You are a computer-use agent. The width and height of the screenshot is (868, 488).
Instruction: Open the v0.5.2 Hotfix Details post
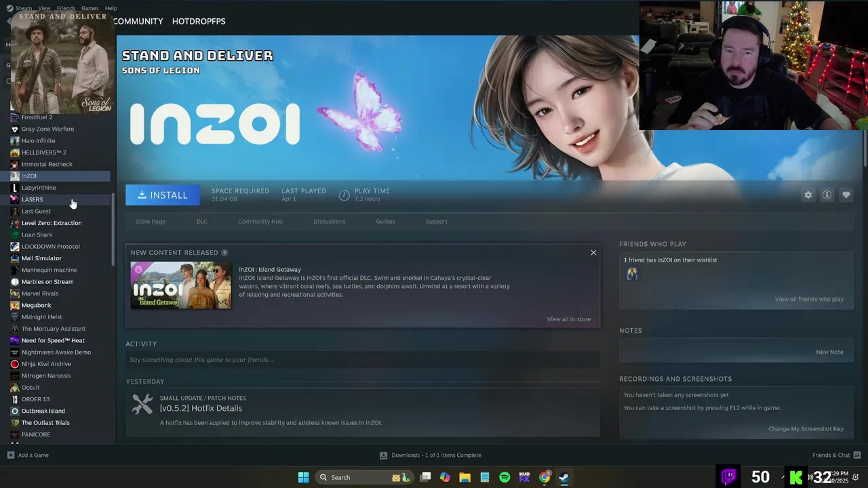201,408
